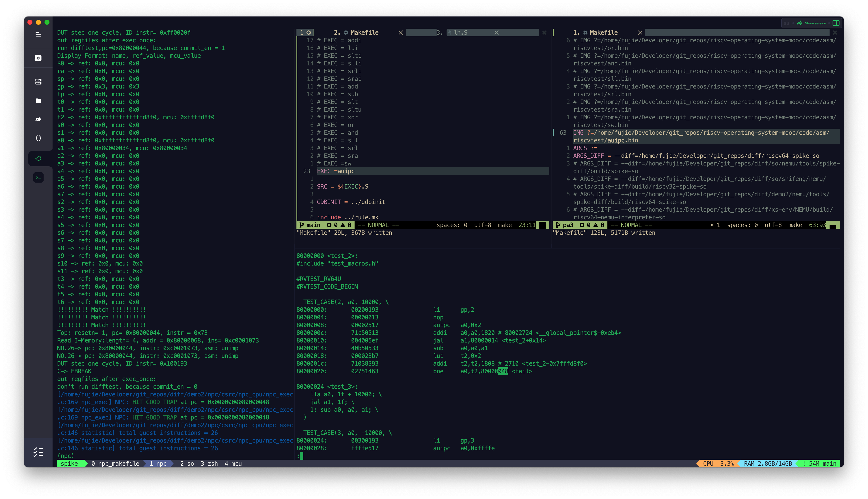
Task: Open the hosts server icon in sidebar
Action: tap(38, 82)
